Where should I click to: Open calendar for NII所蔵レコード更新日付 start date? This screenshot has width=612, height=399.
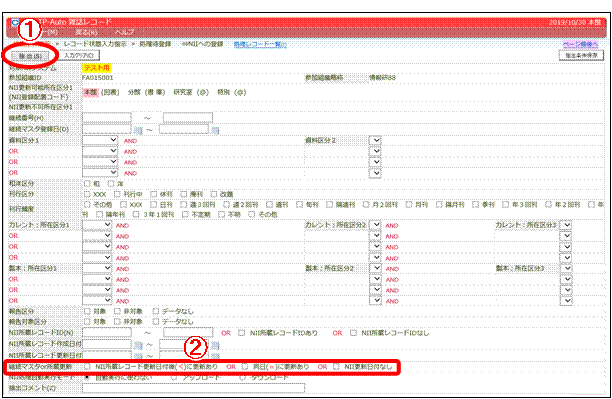139,356
